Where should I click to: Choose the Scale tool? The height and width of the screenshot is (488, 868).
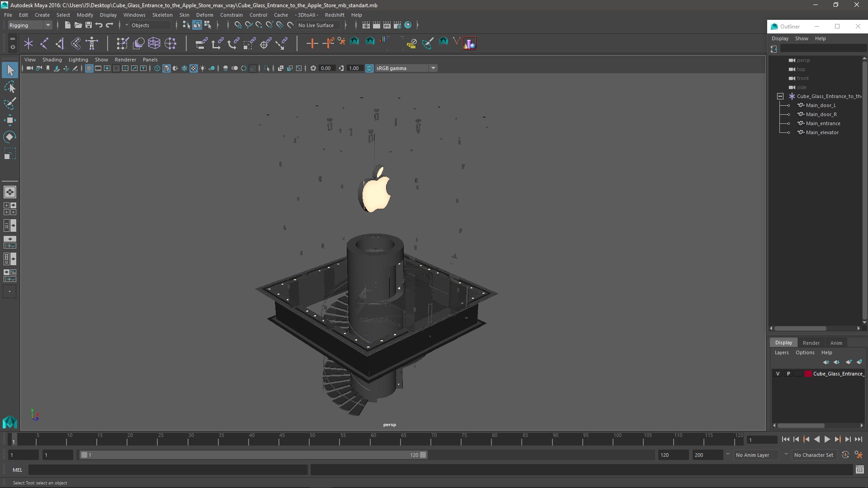[10, 154]
